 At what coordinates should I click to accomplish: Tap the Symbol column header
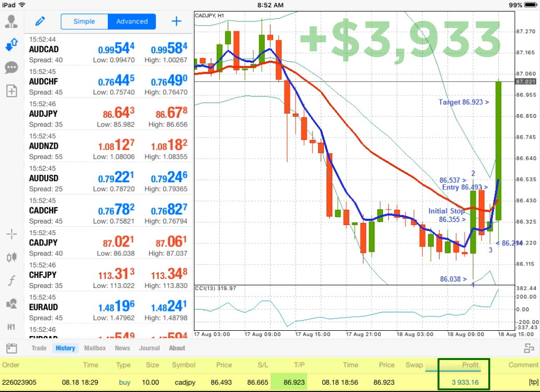184,365
